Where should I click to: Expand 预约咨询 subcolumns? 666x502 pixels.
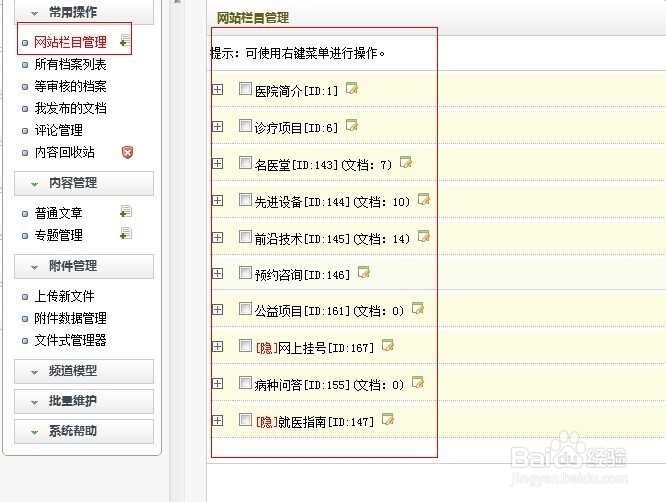click(x=217, y=273)
